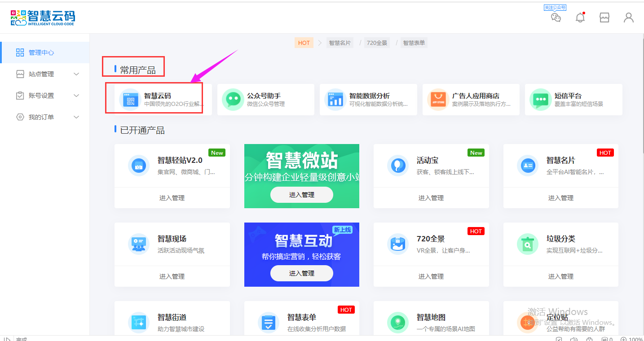
Task: Expand 我的订单 sidebar section
Action: click(x=76, y=117)
